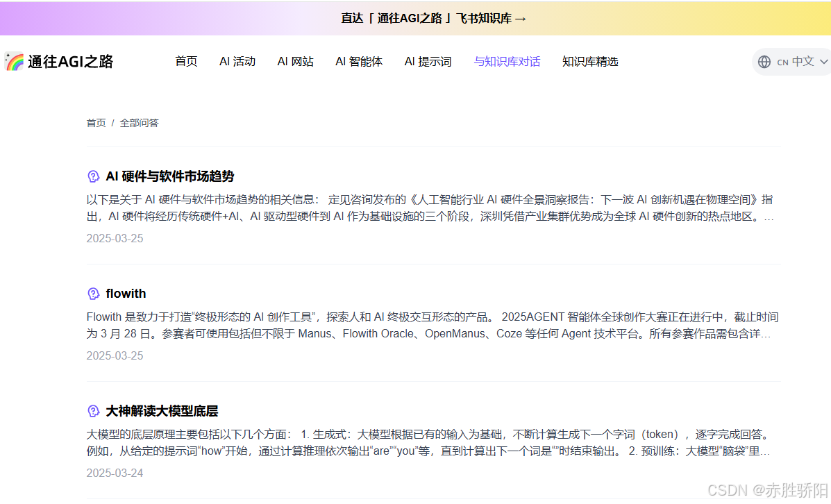831x504 pixels.
Task: Open the AI 硬件与软件市场趋势 question
Action: [x=169, y=176]
